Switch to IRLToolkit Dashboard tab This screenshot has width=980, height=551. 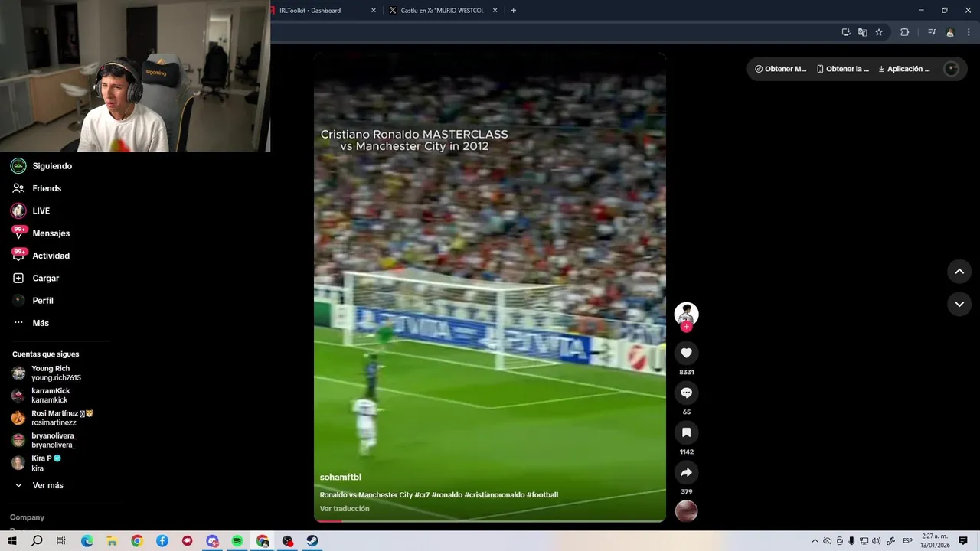[320, 11]
